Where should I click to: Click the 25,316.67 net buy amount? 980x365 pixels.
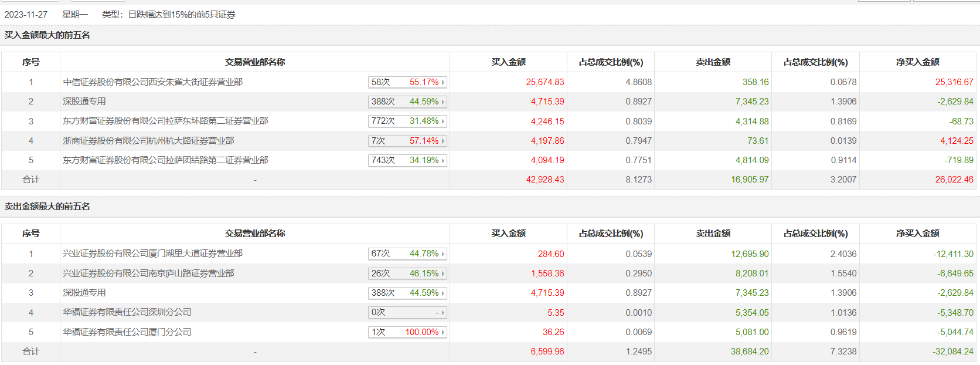point(954,82)
